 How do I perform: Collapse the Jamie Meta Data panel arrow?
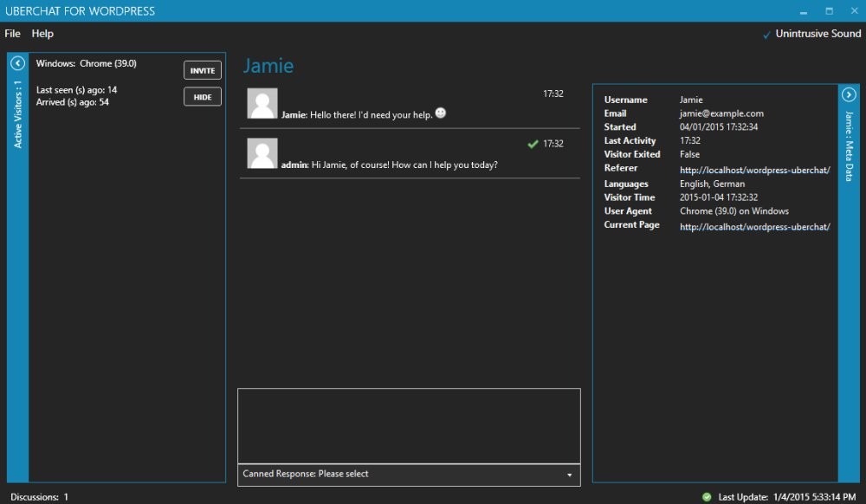coord(849,94)
